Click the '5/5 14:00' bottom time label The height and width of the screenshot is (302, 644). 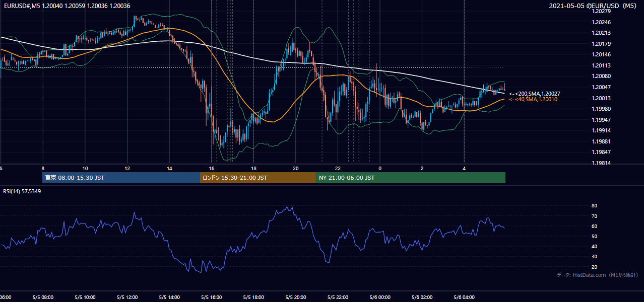(169, 297)
